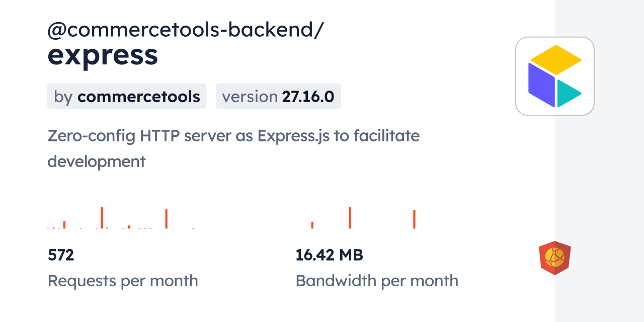Click the red jsDelivr shield icon

555,258
